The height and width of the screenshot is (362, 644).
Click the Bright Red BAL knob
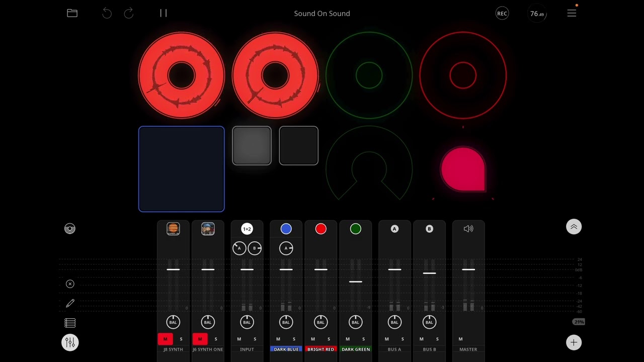click(321, 322)
